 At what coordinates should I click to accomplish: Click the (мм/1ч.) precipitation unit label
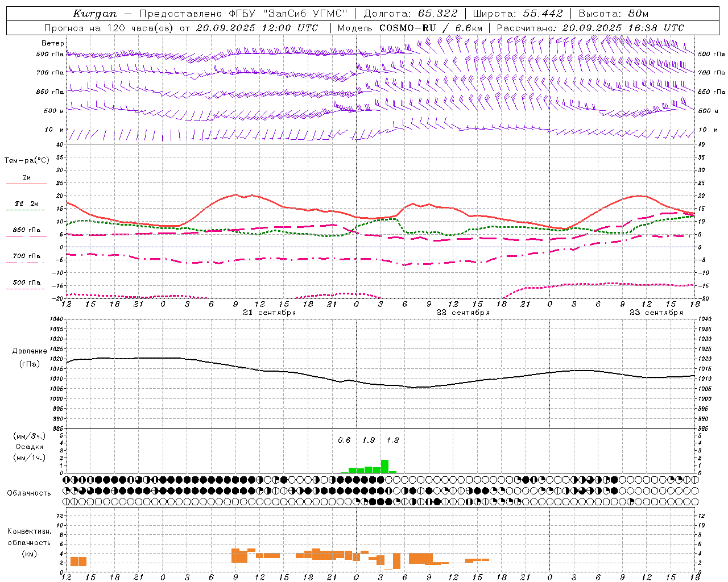pyautogui.click(x=30, y=458)
